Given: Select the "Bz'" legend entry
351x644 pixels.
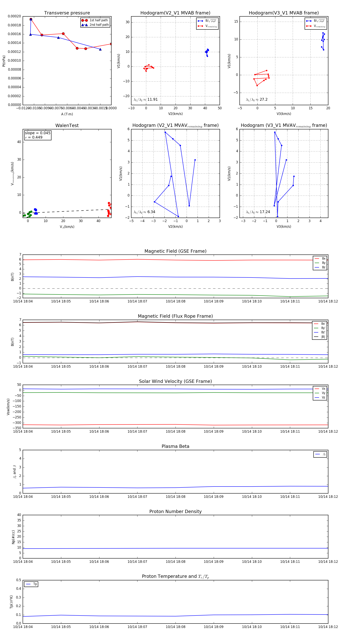Looking at the screenshot, I should click(320, 332).
